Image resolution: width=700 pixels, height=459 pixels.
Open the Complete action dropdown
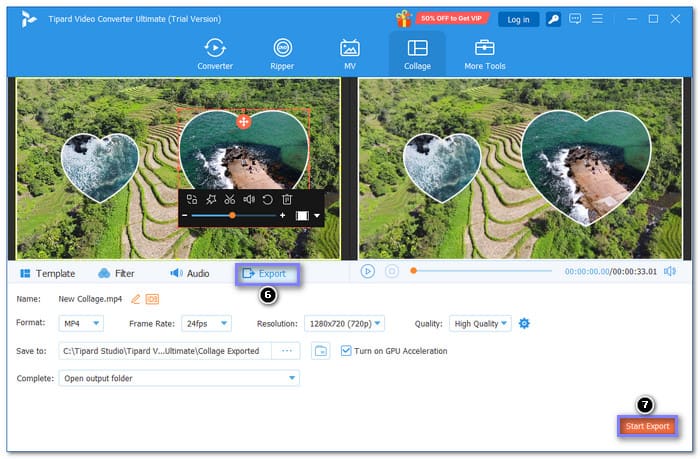177,378
